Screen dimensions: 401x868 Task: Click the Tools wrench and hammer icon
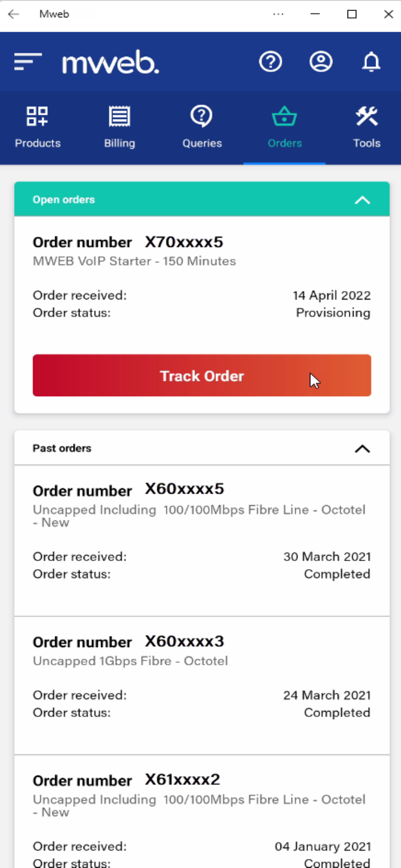[366, 117]
